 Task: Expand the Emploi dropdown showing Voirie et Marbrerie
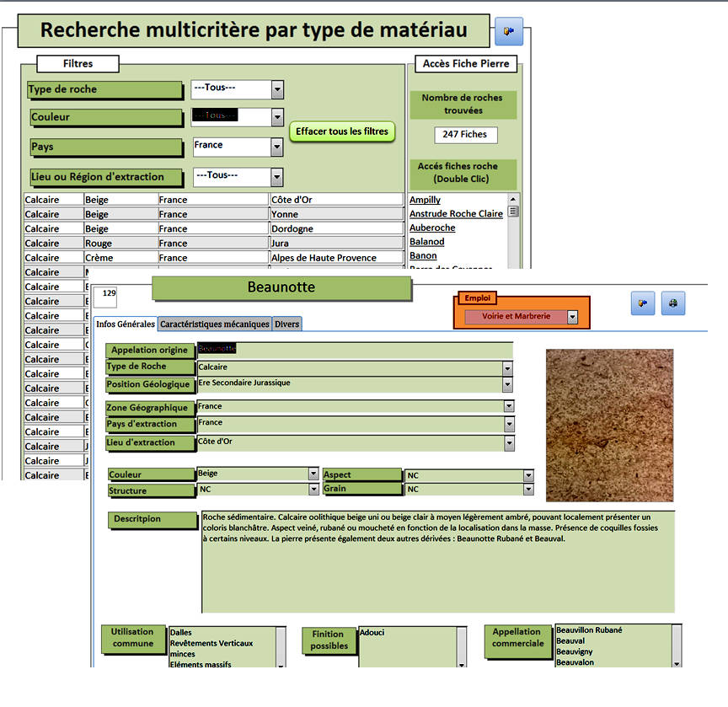coord(573,317)
